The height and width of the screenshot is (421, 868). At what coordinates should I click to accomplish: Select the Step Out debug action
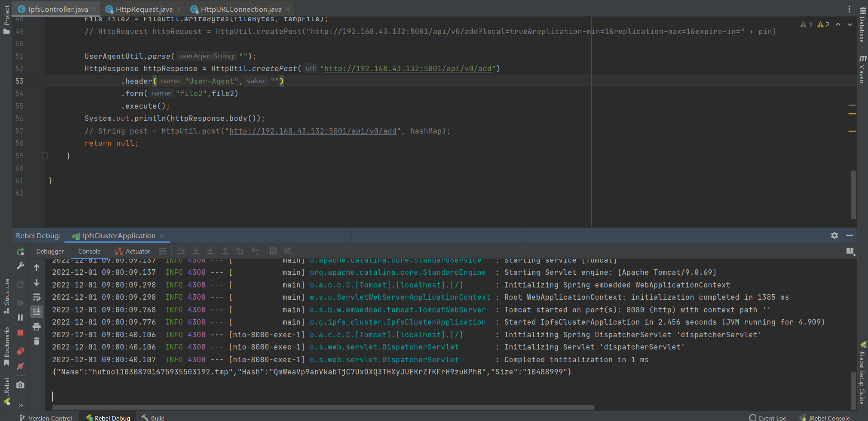225,251
